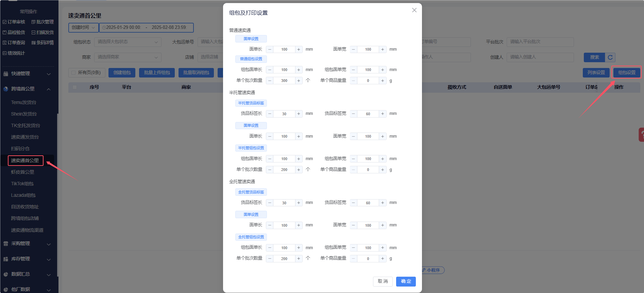The image size is (644, 293).
Task: Click the clock icon in the date range
Action: pyautogui.click(x=104, y=28)
